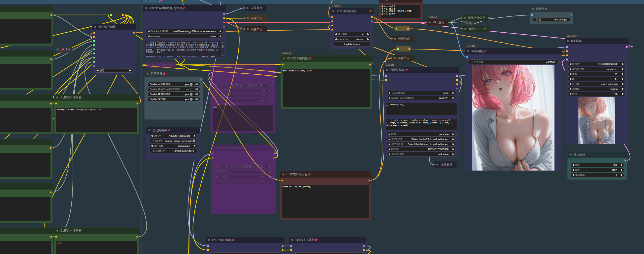644x254 pixels.
Task: Toggle 生成时序 control_before_generate switch
Action: pyautogui.click(x=194, y=141)
